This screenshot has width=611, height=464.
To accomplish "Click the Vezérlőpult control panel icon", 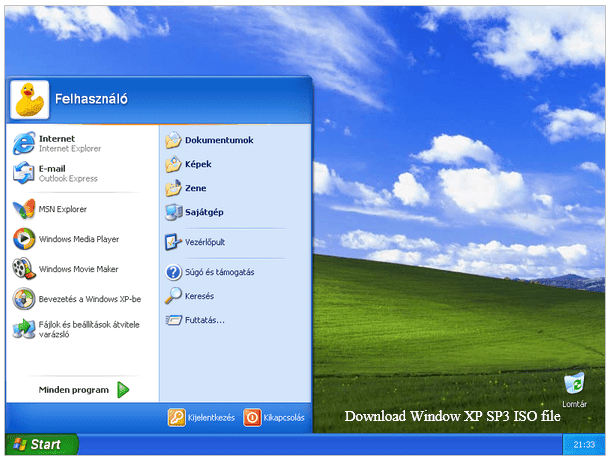I will [x=173, y=242].
